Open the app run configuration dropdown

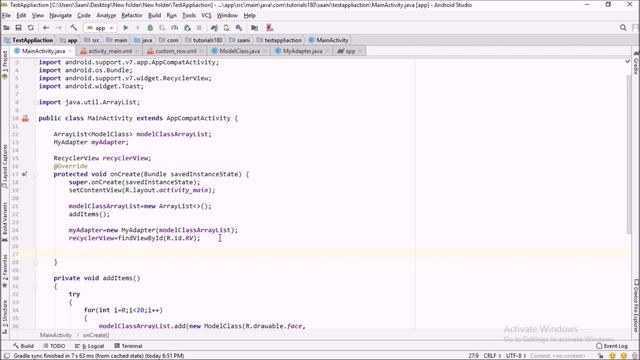(100, 28)
